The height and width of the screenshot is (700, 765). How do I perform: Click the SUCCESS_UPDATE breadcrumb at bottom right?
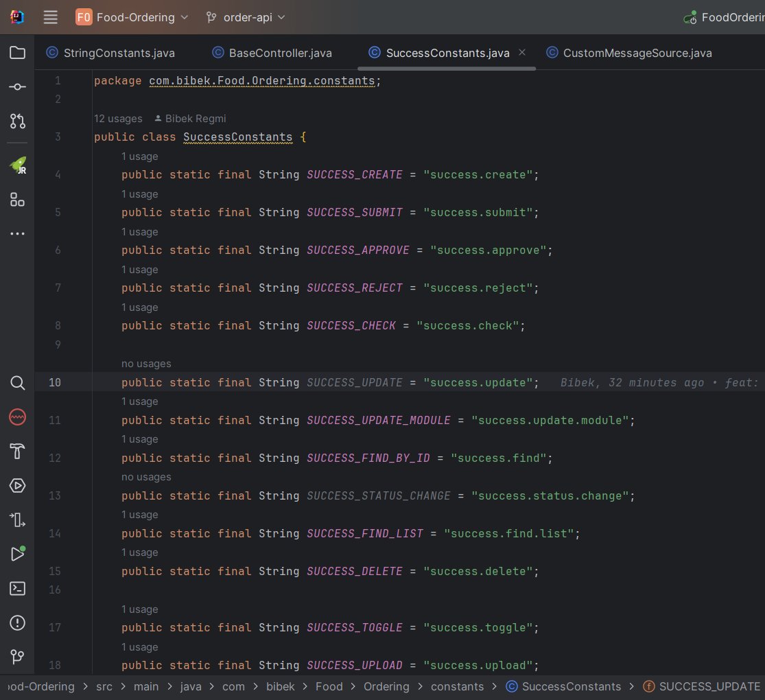[x=702, y=686]
